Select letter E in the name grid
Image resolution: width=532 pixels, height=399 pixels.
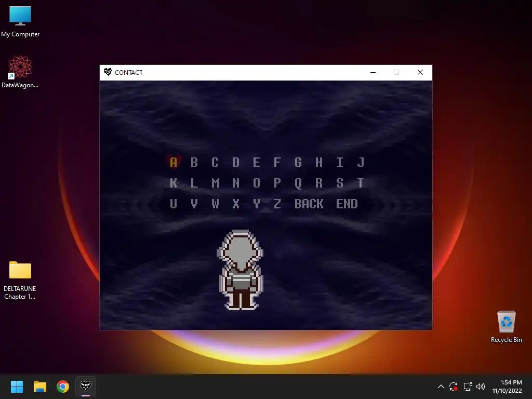(x=257, y=162)
